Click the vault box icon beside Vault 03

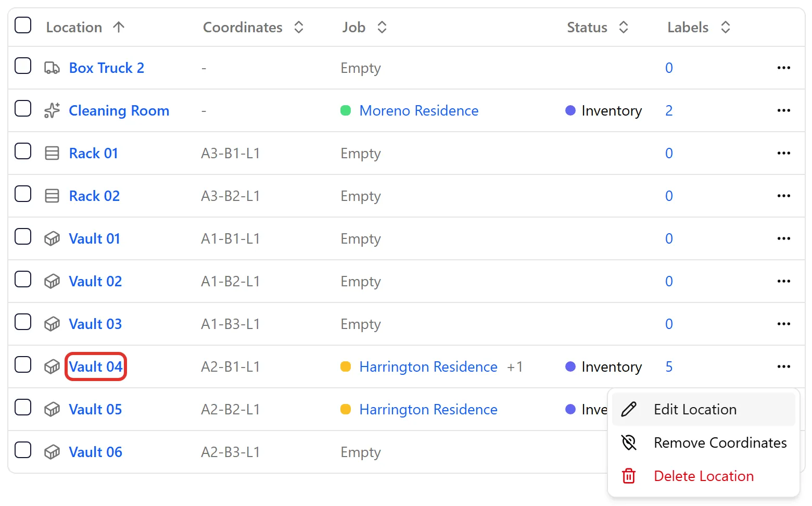pos(52,324)
